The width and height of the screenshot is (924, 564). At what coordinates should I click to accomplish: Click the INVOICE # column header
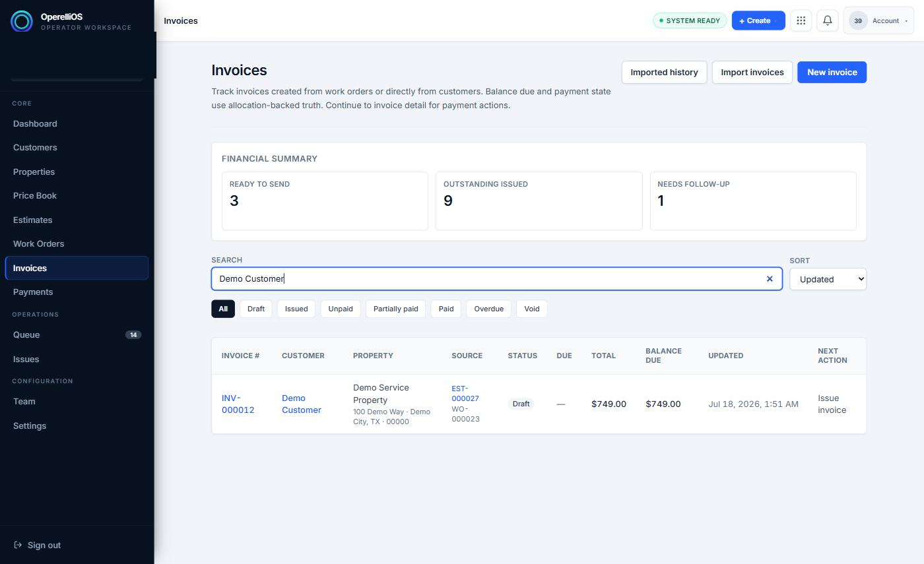click(240, 356)
